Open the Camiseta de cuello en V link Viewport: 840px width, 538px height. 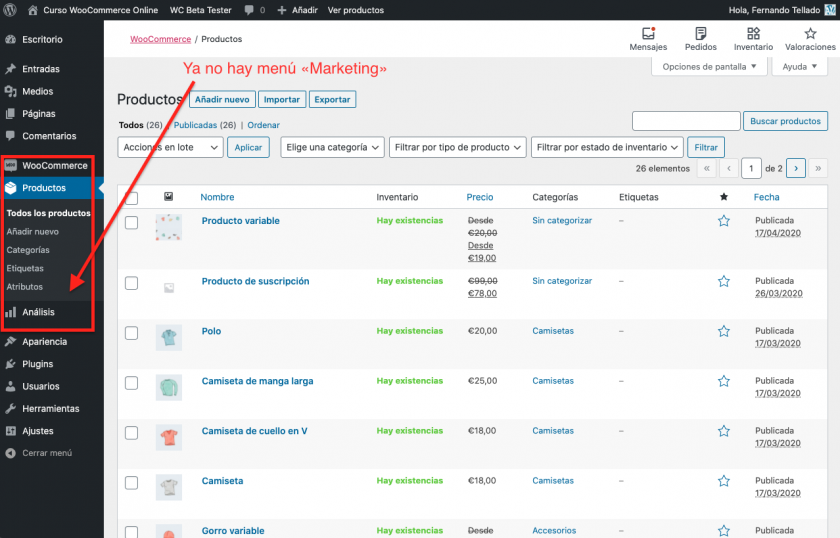click(254, 431)
